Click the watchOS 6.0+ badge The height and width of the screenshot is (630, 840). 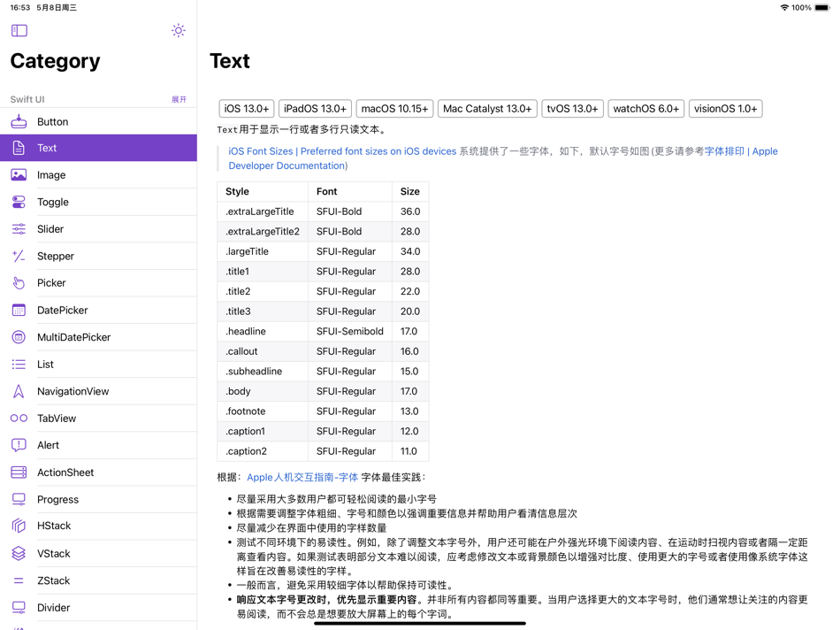[x=645, y=108]
